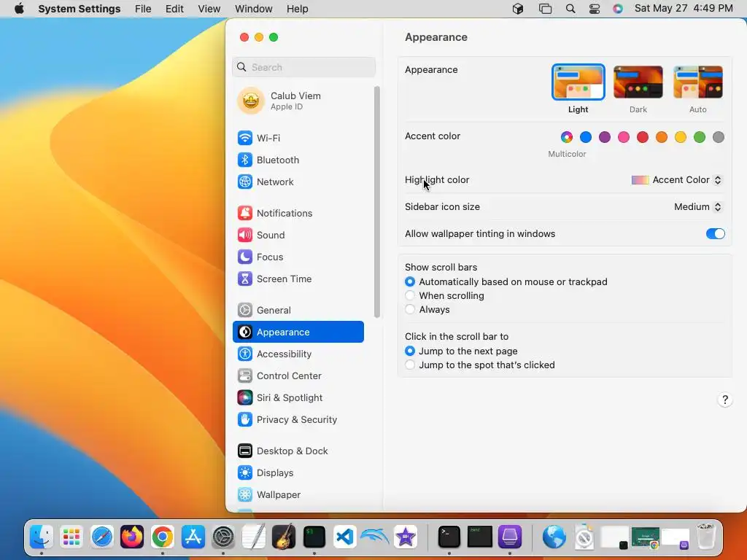Open Visual Studio Code from Dock
Screen dimensions: 747x560
344,537
